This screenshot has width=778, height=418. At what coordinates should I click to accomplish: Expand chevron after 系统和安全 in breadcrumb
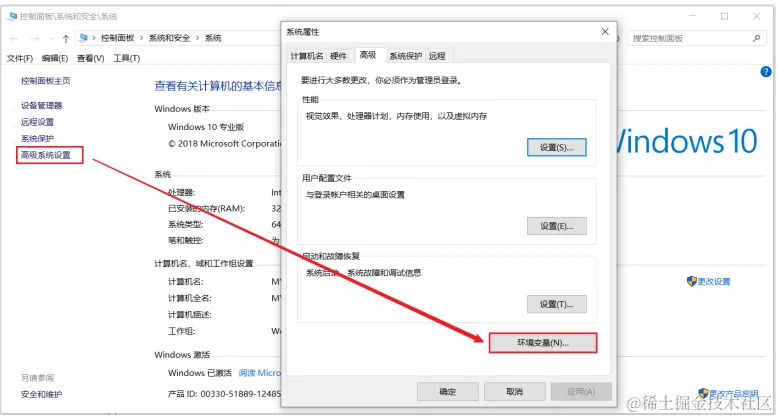[x=197, y=38]
